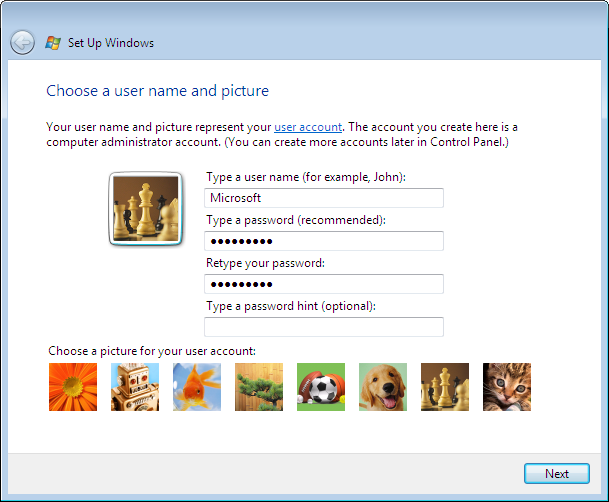The height and width of the screenshot is (502, 609).
Task: Click the large selected chess preview picture
Action: [146, 209]
